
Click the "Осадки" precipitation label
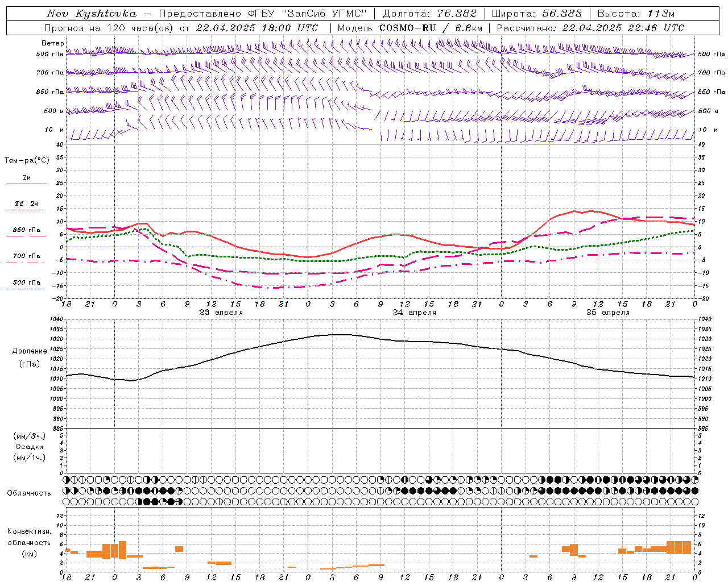30,447
